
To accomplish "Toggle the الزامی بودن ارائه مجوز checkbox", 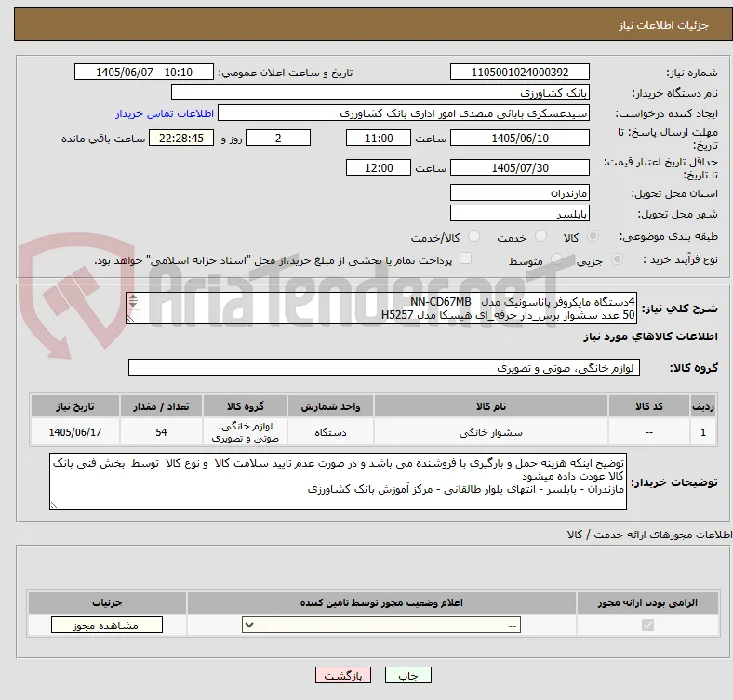I will click(x=647, y=625).
